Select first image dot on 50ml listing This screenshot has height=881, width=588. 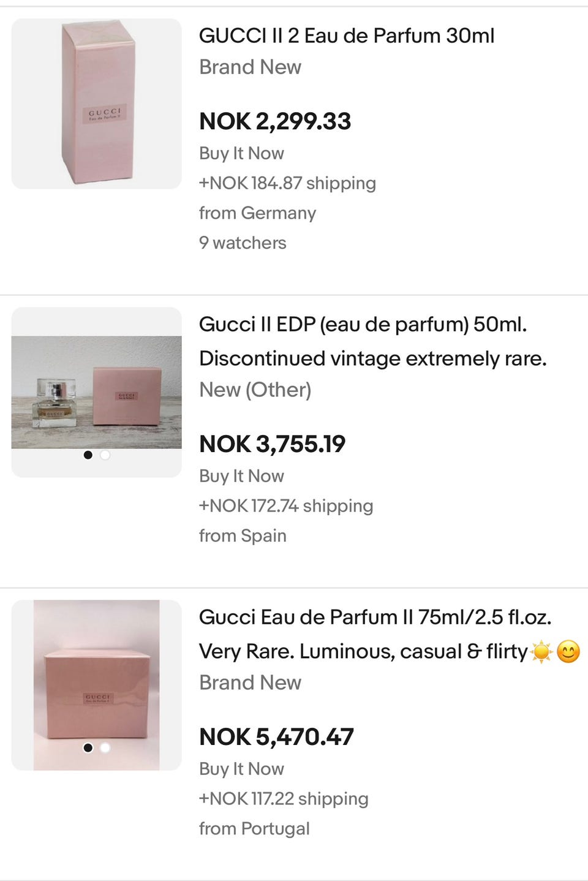click(88, 455)
